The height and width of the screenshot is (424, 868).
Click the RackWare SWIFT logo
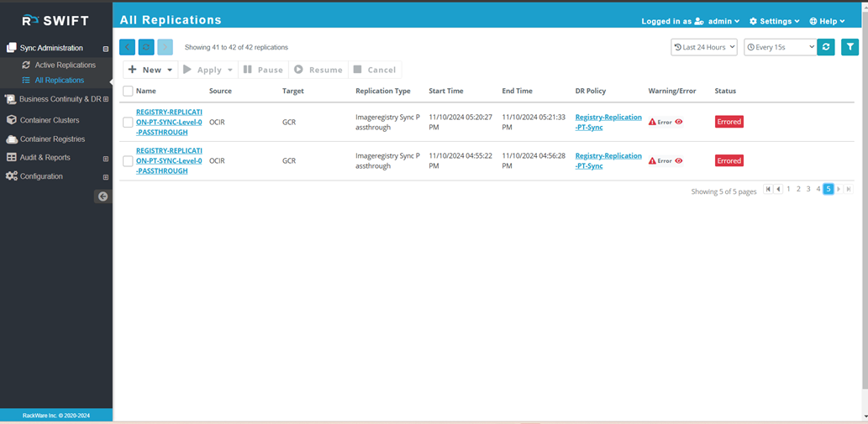[55, 21]
